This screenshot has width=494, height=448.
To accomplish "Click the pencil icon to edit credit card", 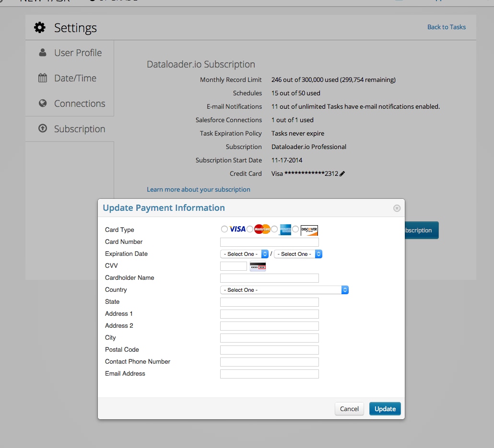I will (x=342, y=173).
